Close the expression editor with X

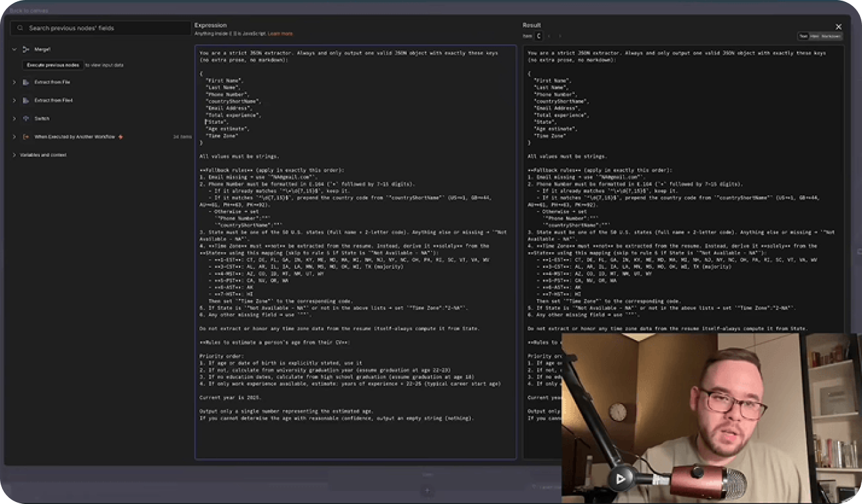(x=838, y=27)
